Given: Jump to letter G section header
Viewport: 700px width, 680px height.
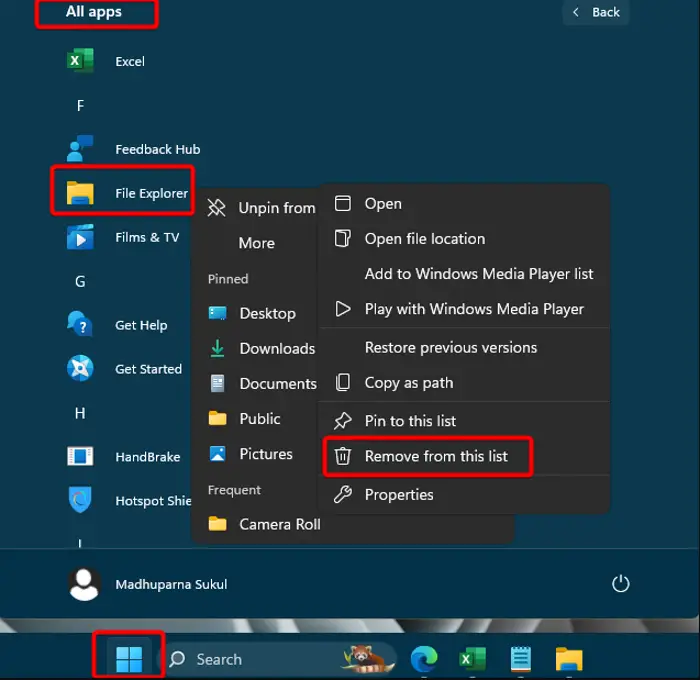Looking at the screenshot, I should [x=80, y=281].
